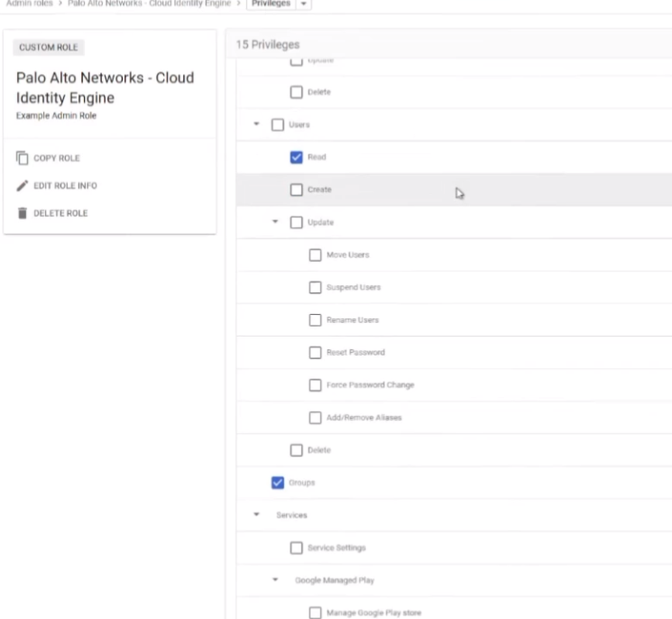Click COPY ROLE text button
The height and width of the screenshot is (619, 672).
point(57,158)
